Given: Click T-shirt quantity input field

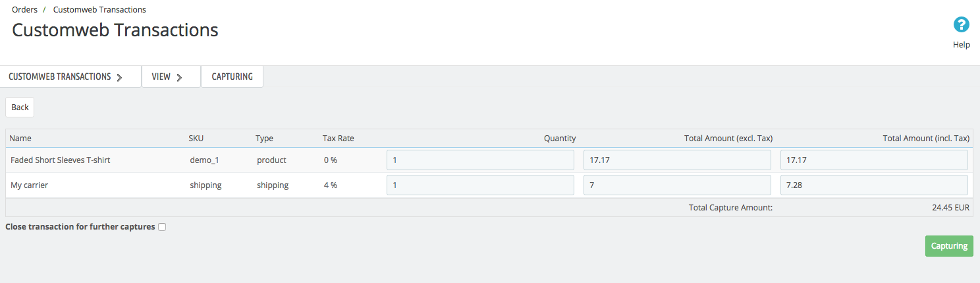Looking at the screenshot, I should pyautogui.click(x=480, y=160).
